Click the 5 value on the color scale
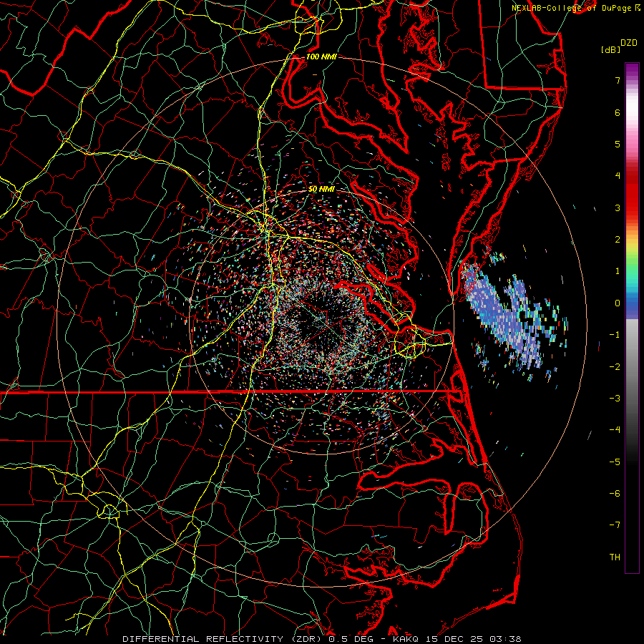 [x=618, y=144]
